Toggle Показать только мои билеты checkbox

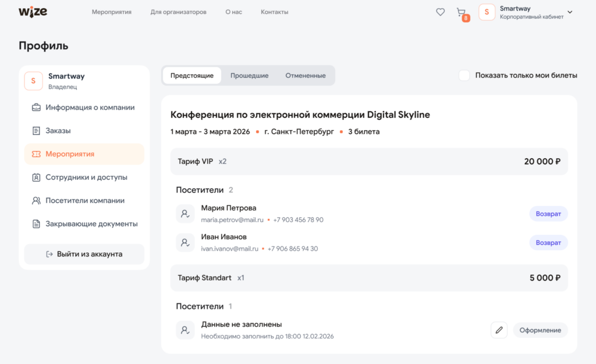464,75
